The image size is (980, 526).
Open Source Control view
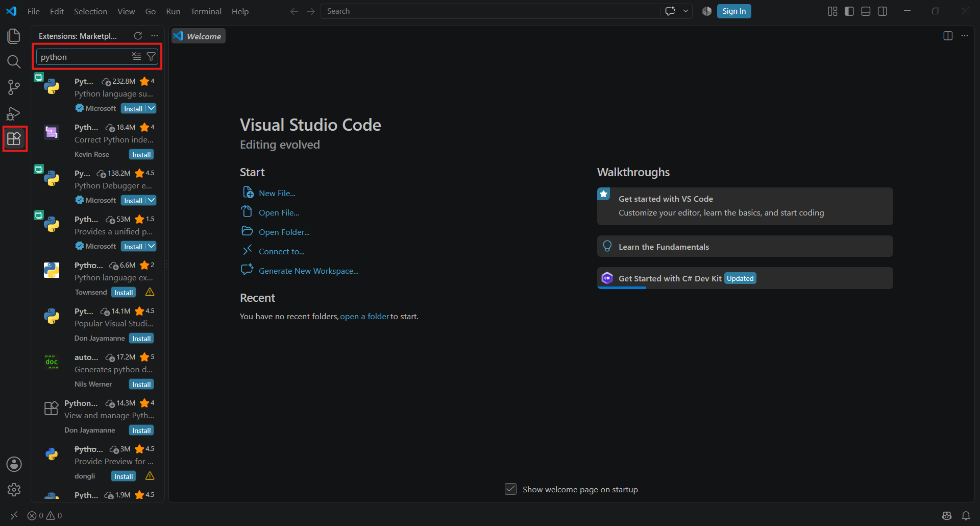point(14,87)
